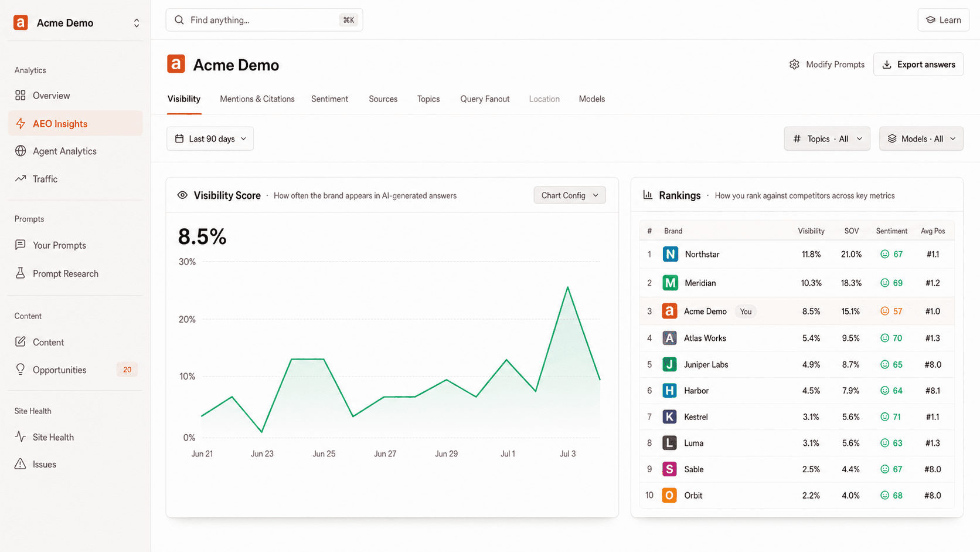Click the Meridian brand logo
This screenshot has width=980, height=552.
(x=671, y=283)
